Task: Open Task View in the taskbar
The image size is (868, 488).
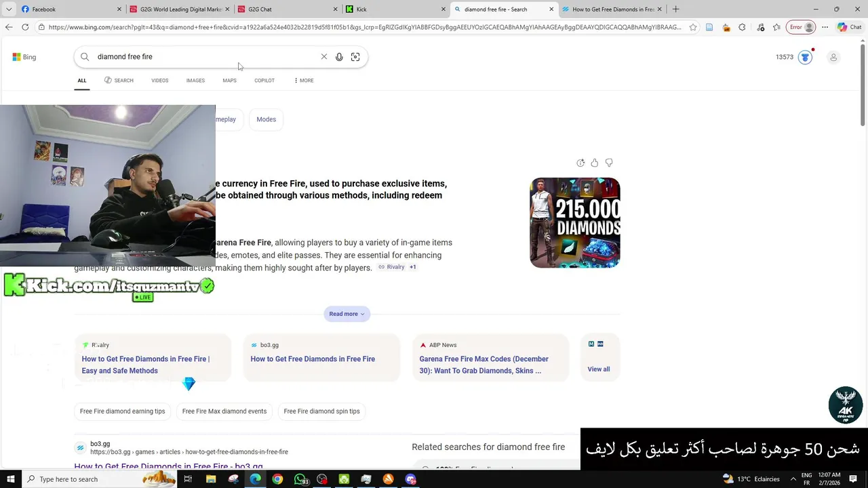Action: [x=188, y=479]
